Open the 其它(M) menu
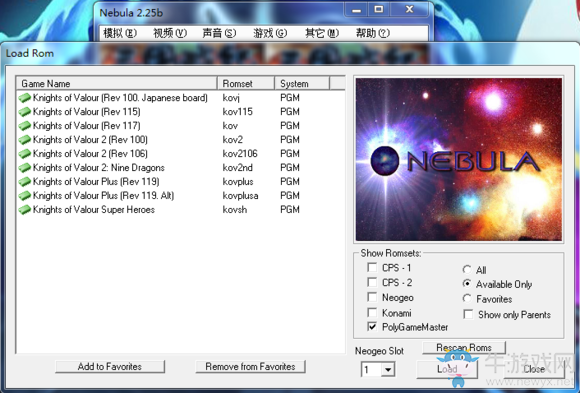Viewport: 580px width, 393px height. (x=322, y=33)
